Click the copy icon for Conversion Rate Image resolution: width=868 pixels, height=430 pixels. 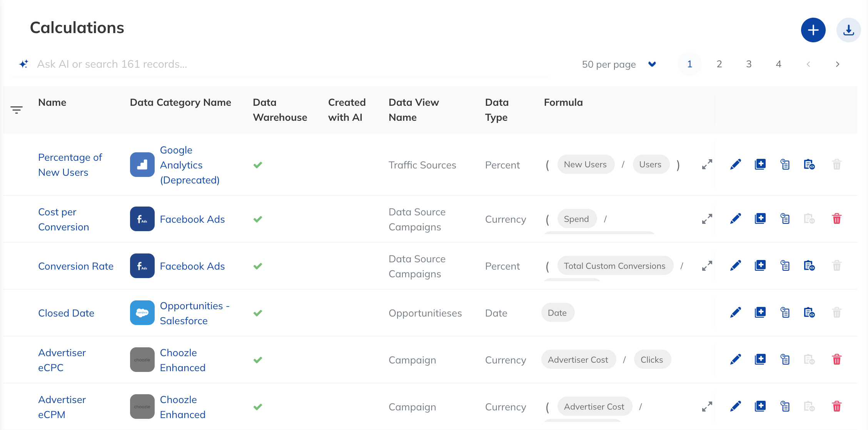(x=785, y=266)
